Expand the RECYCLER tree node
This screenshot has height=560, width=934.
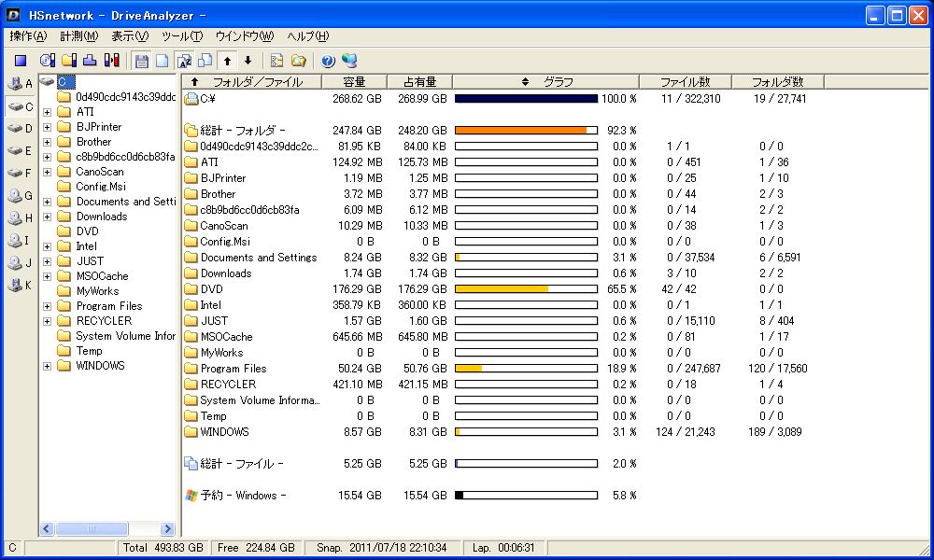(47, 321)
